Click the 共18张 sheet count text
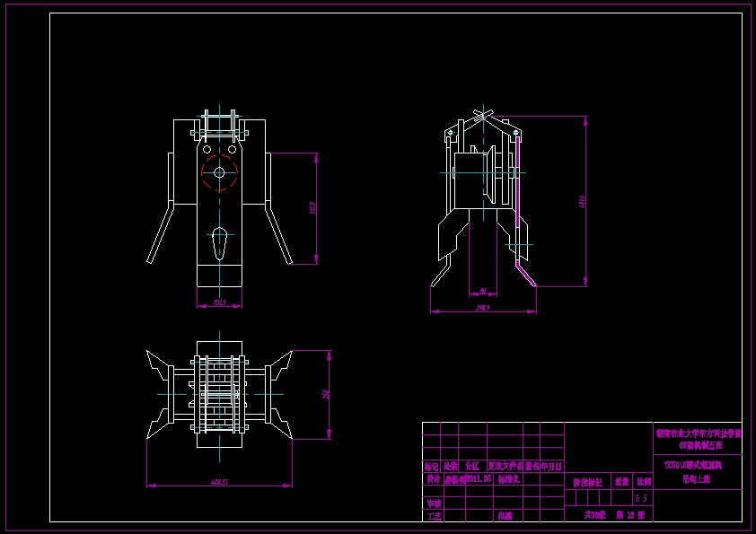This screenshot has width=756, height=534. pos(595,515)
